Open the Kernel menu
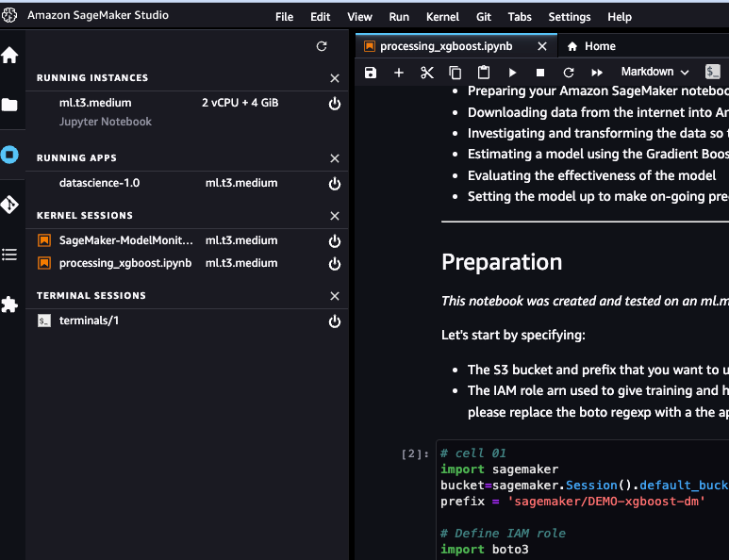The image size is (729, 560). tap(442, 17)
